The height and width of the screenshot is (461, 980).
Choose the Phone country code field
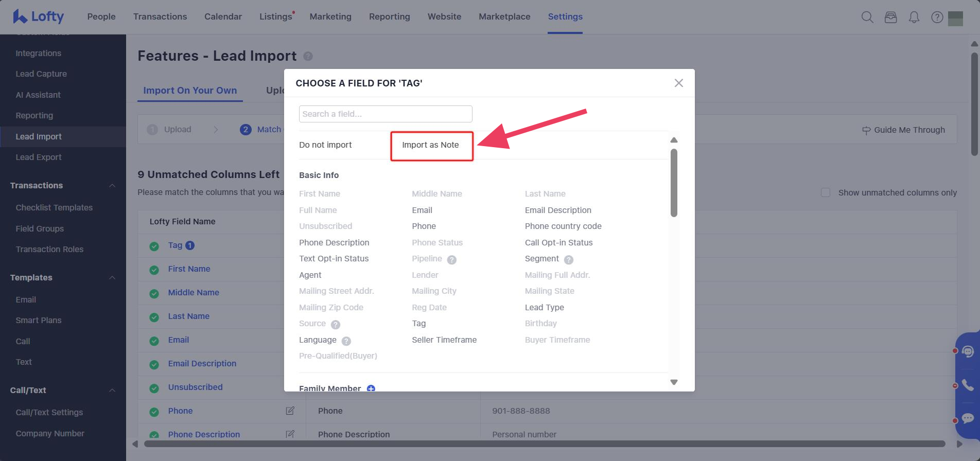point(563,226)
